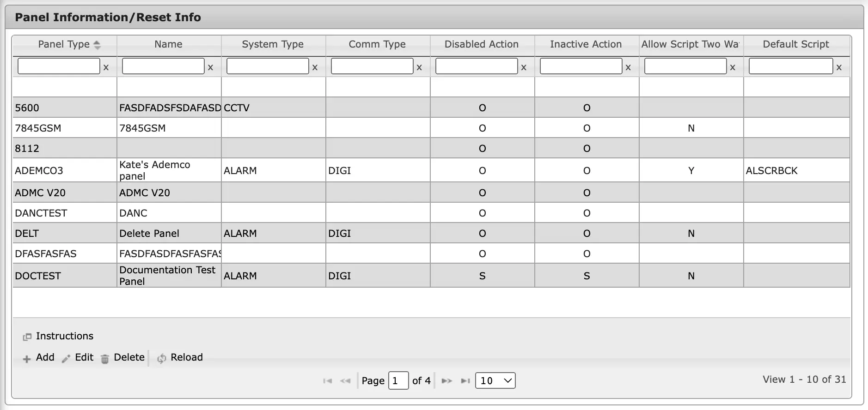Sort by Comm Type column header
The height and width of the screenshot is (410, 868).
pyautogui.click(x=378, y=44)
